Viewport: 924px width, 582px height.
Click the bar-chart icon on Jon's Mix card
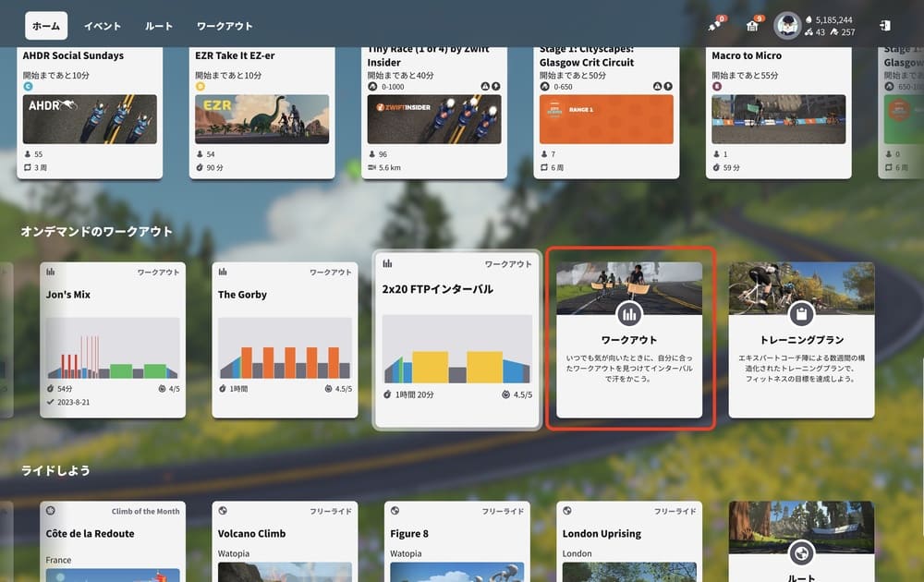point(51,272)
